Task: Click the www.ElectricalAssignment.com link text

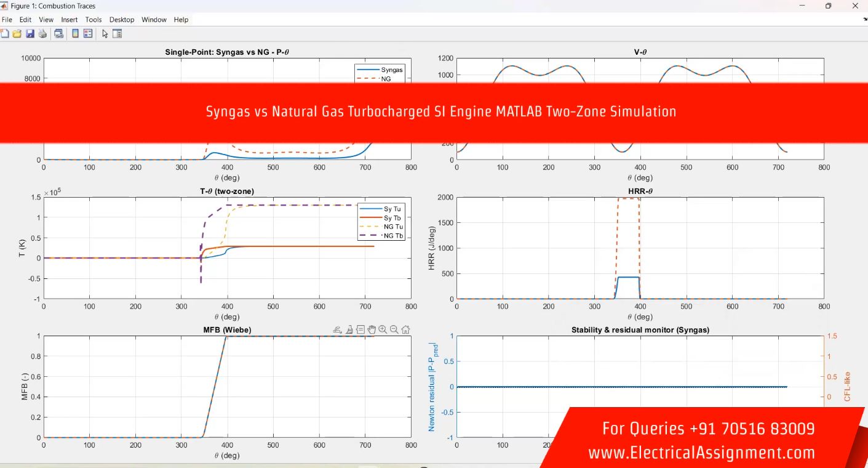Action: coord(701,453)
